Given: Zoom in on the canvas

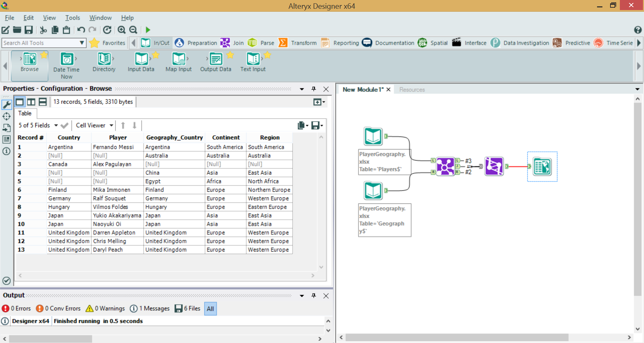Looking at the screenshot, I should tap(121, 30).
